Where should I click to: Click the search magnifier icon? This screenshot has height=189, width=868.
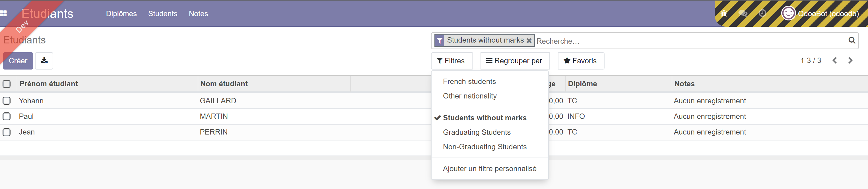click(x=851, y=40)
